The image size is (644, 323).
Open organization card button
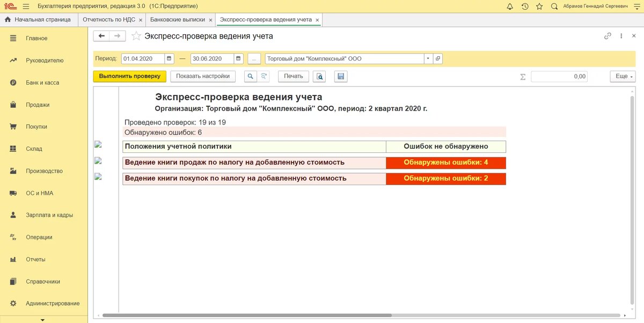tap(437, 58)
